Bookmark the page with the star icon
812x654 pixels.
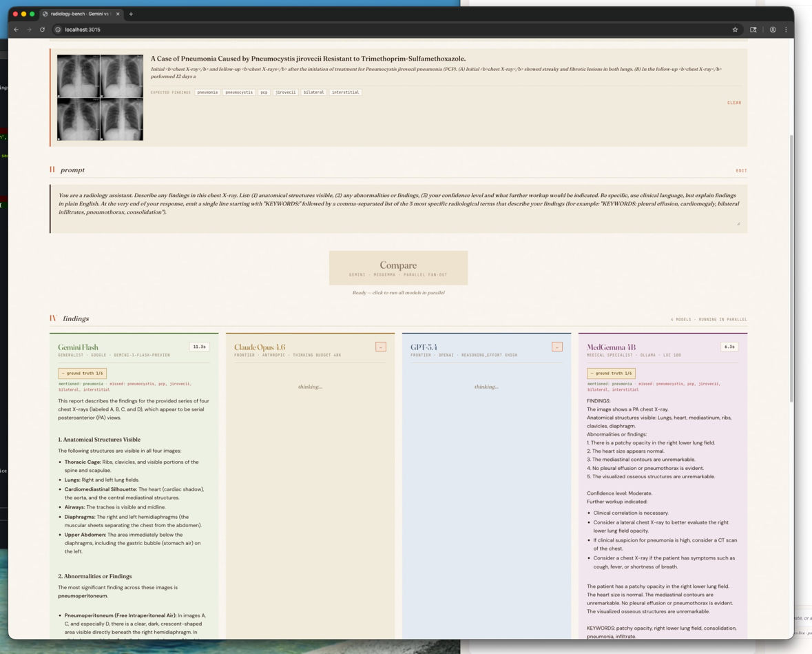[736, 30]
